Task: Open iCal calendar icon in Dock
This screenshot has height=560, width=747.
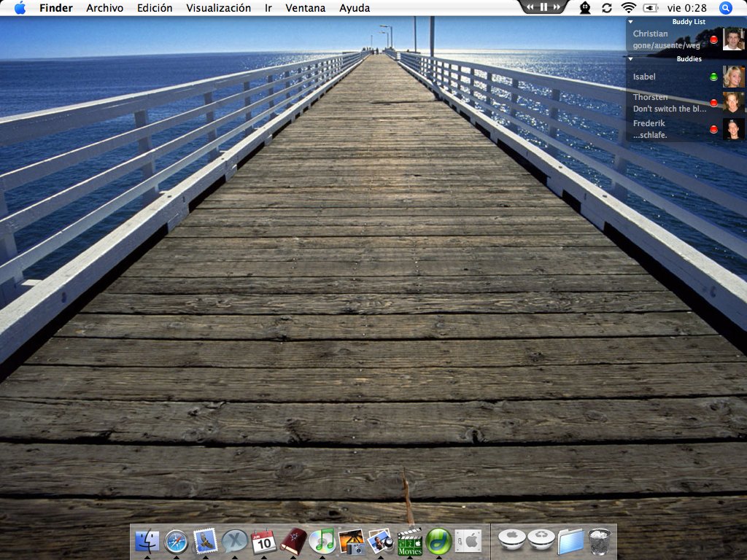Action: [x=263, y=542]
